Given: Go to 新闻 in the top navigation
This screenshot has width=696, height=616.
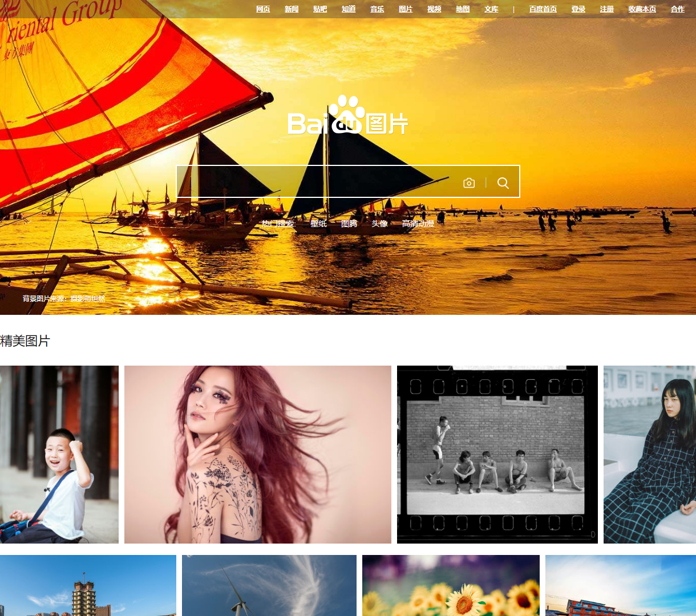Looking at the screenshot, I should pos(292,9).
